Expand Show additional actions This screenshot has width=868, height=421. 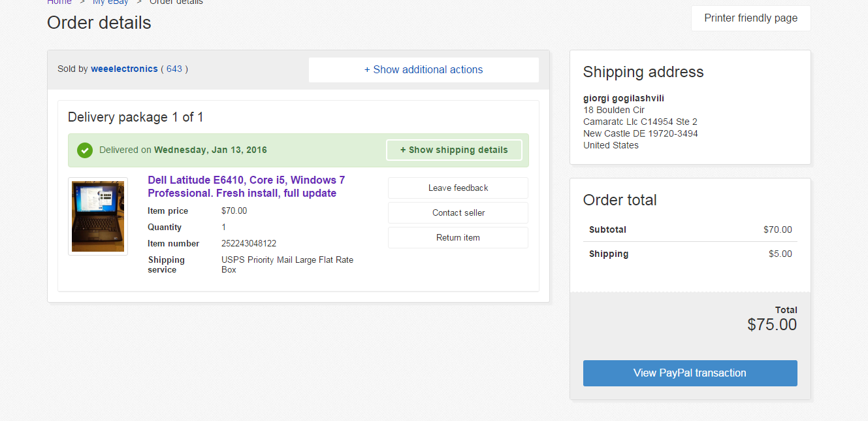click(x=423, y=70)
